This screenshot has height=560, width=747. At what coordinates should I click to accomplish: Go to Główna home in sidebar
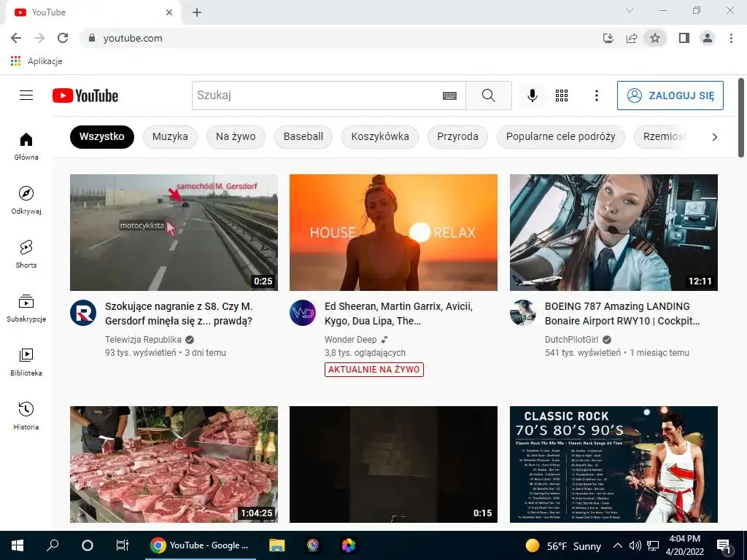[x=26, y=146]
